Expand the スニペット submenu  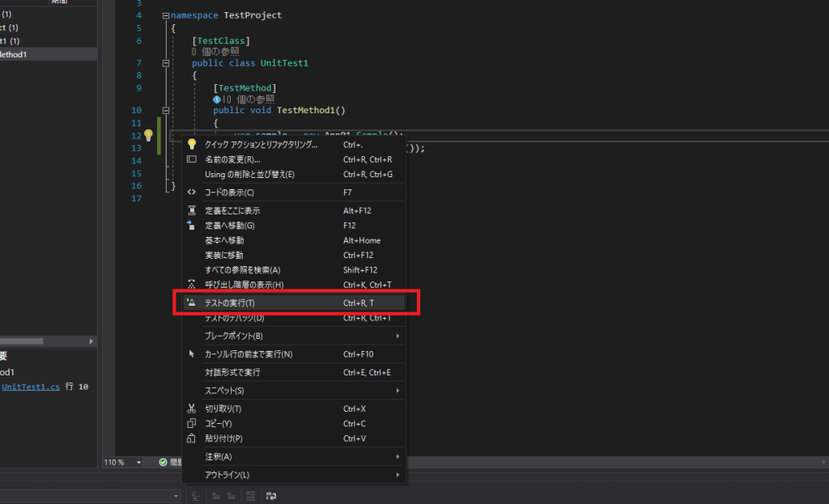(397, 391)
